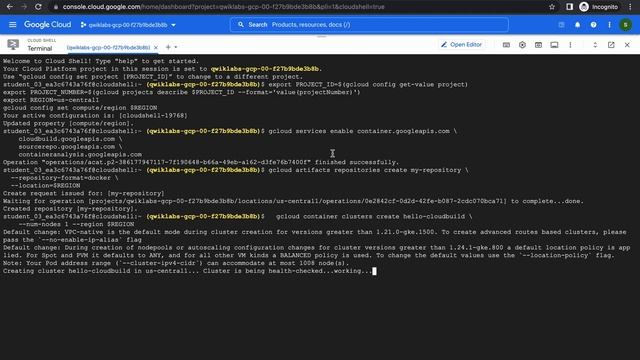Image resolution: width=640 pixels, height=360 pixels.
Task: Focus the Search products and resources field
Action: 369,24
